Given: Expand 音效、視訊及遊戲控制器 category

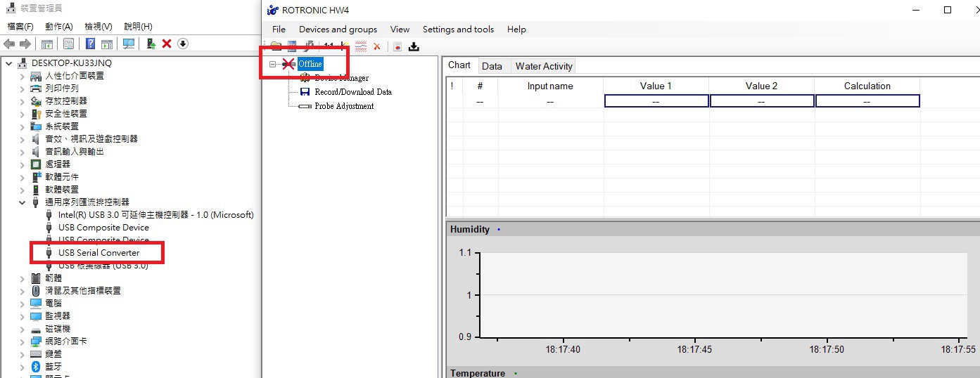Looking at the screenshot, I should click(23, 139).
